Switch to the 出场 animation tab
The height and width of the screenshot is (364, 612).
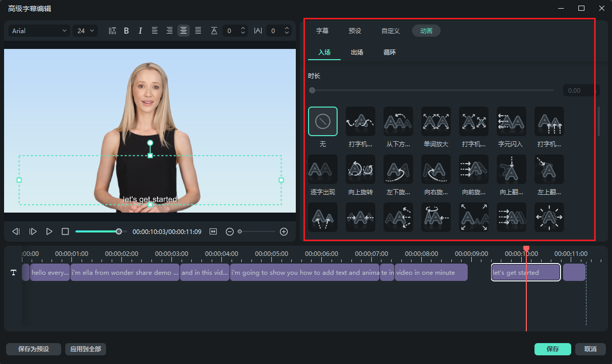(x=357, y=53)
